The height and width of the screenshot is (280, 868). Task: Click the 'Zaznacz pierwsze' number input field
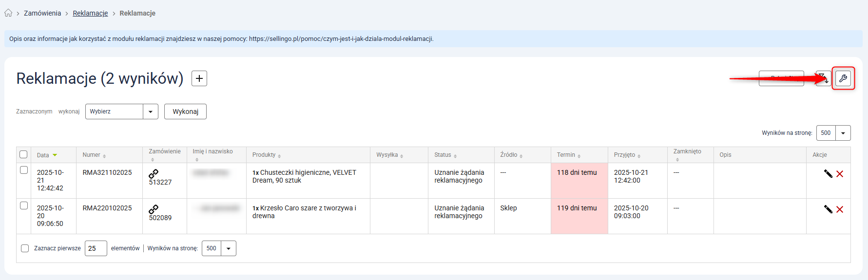click(96, 248)
